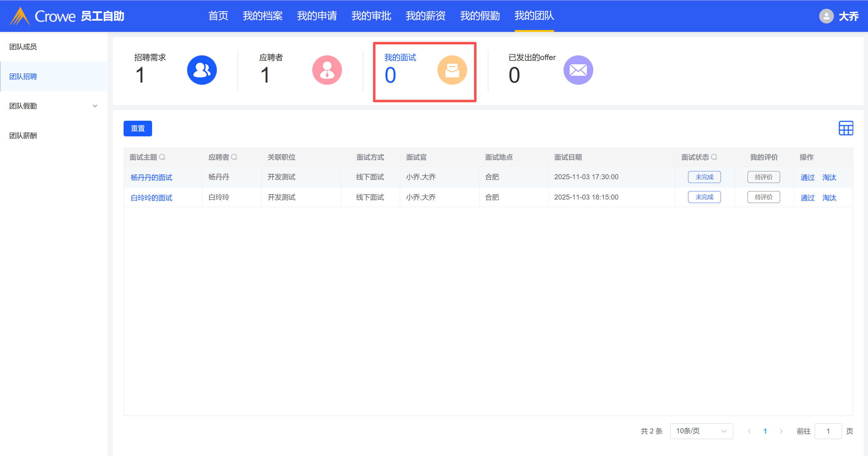Click search icon beside 应聘者 header
This screenshot has height=456, width=868.
[x=234, y=157]
